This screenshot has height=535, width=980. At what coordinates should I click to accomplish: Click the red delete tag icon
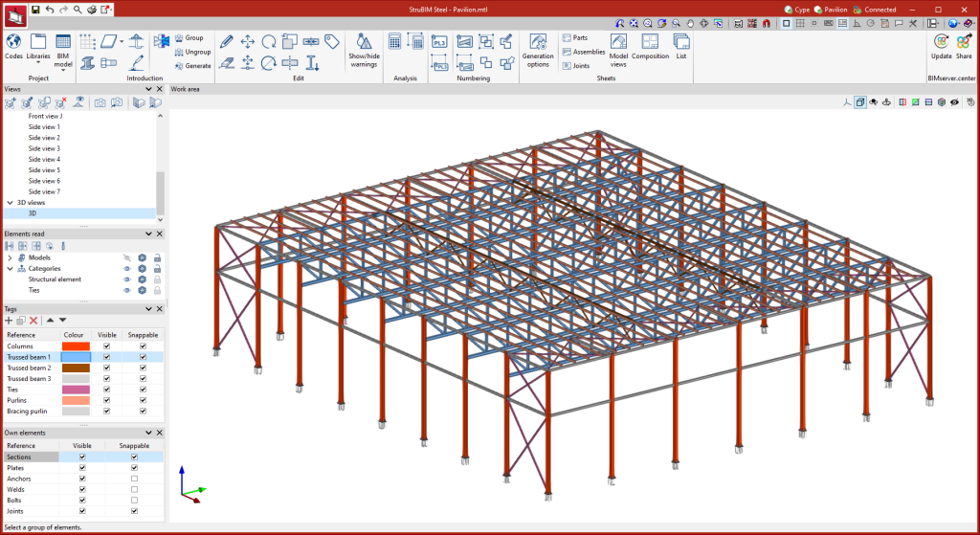(33, 320)
